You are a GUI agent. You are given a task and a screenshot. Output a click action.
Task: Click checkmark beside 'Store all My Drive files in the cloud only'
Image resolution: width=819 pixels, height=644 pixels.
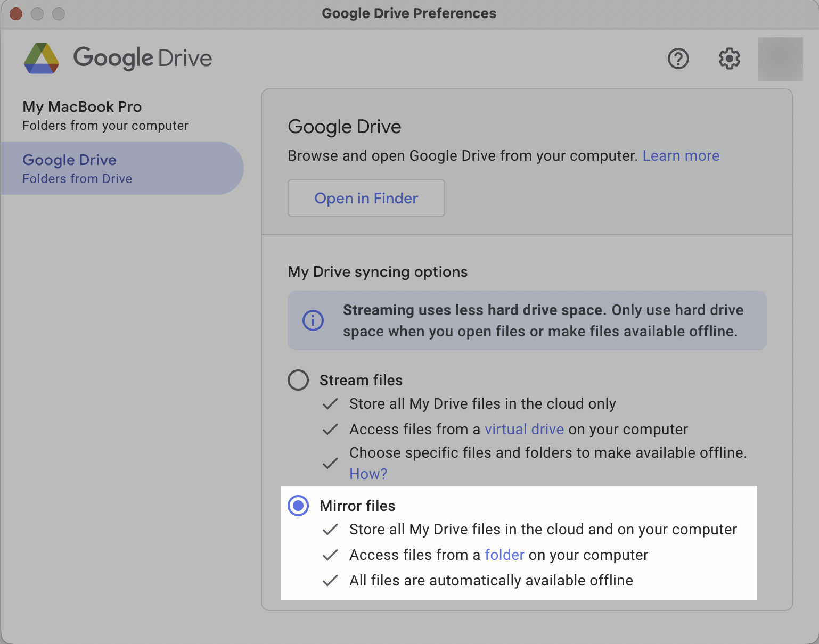click(330, 404)
